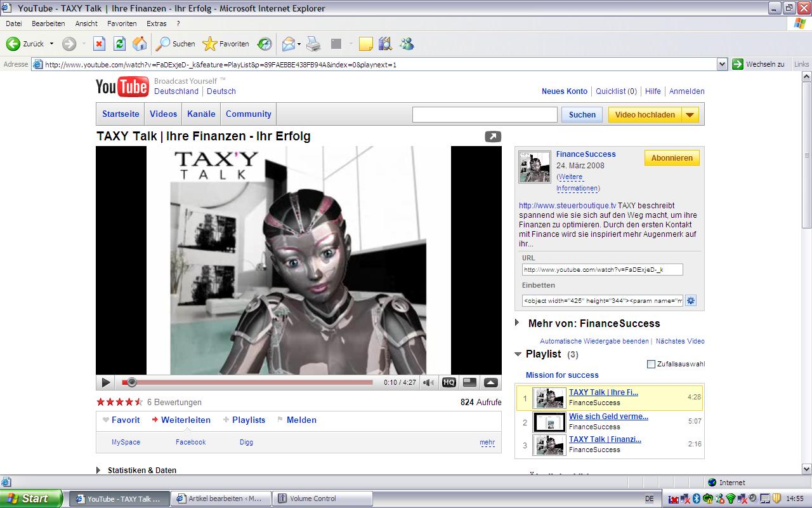The height and width of the screenshot is (508, 812).
Task: Click the Anmelden sign-in link
Action: pyautogui.click(x=686, y=91)
